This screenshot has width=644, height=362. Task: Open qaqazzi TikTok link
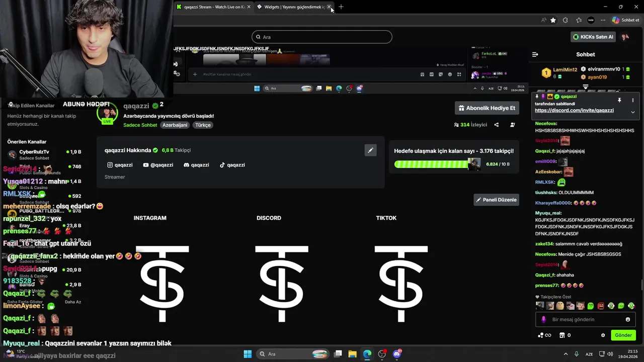click(x=232, y=165)
